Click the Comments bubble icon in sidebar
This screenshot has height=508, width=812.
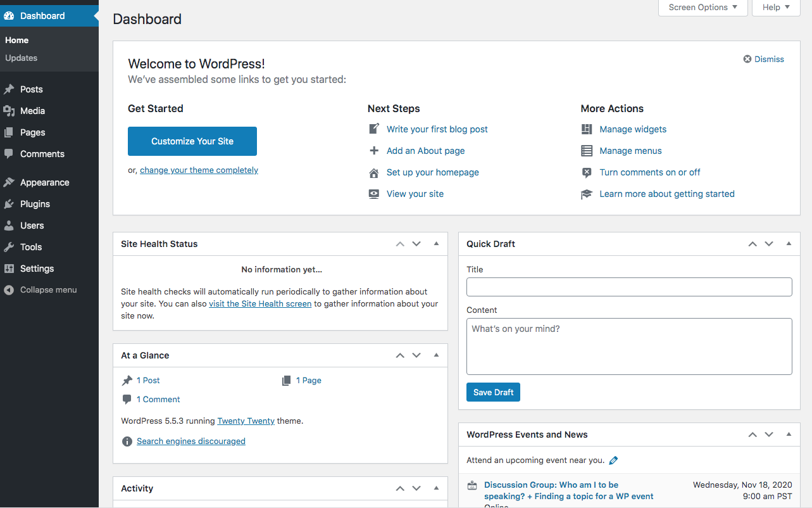pyautogui.click(x=9, y=154)
